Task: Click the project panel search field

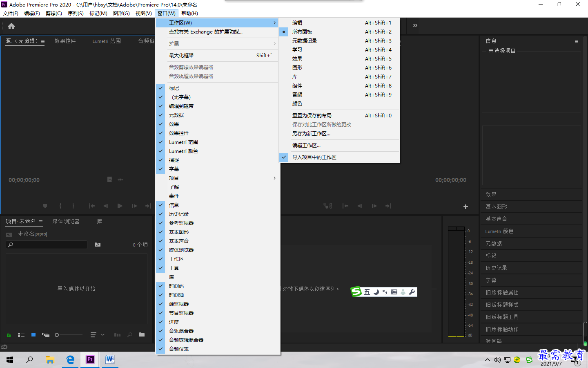Action: (x=47, y=245)
